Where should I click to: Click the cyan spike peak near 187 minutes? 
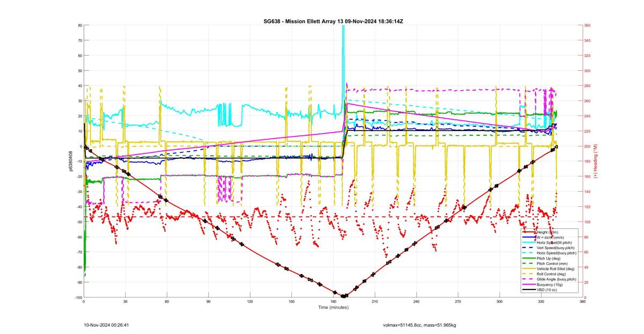coord(343,27)
